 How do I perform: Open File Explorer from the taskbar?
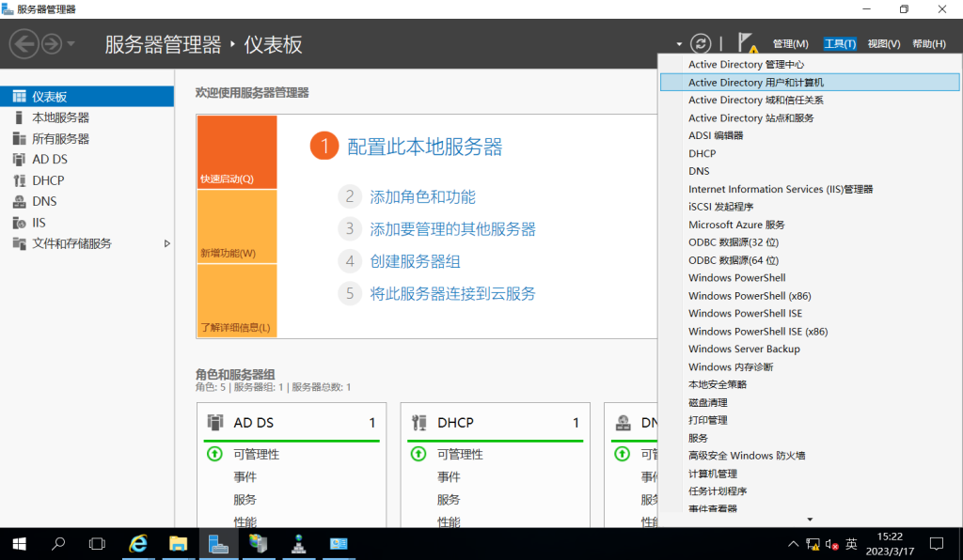178,544
